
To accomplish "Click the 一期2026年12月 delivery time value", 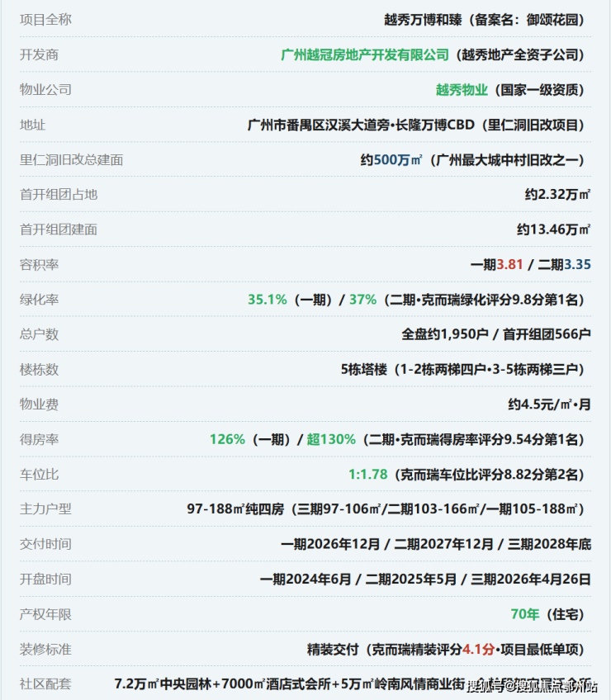I will [x=330, y=544].
